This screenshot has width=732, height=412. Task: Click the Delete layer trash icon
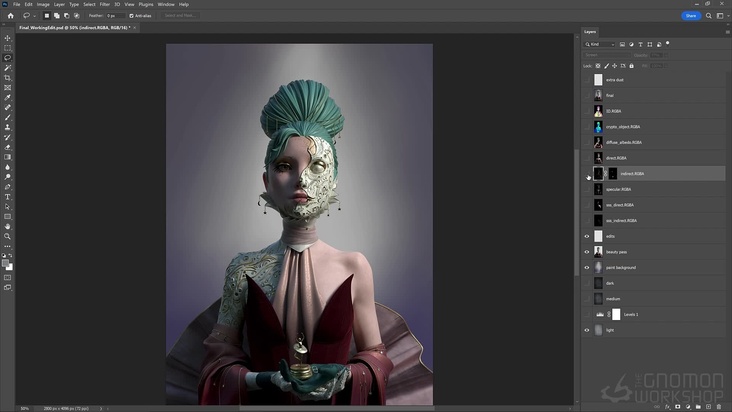point(719,407)
